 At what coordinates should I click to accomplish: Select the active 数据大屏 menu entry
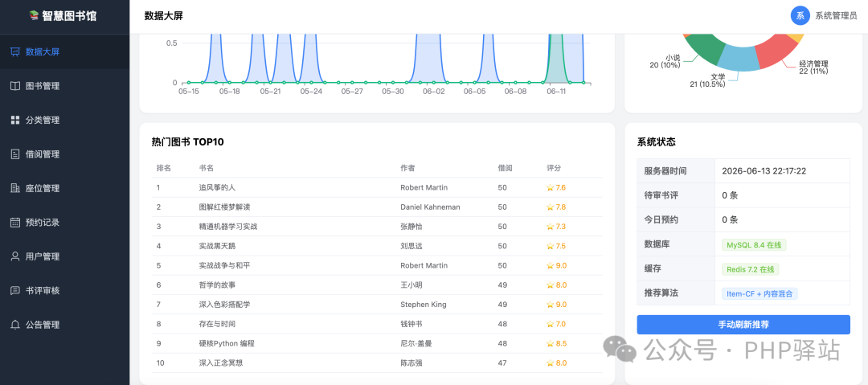click(65, 52)
